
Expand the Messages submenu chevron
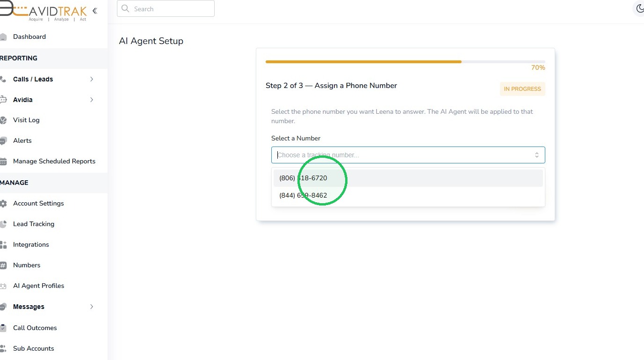pyautogui.click(x=92, y=307)
